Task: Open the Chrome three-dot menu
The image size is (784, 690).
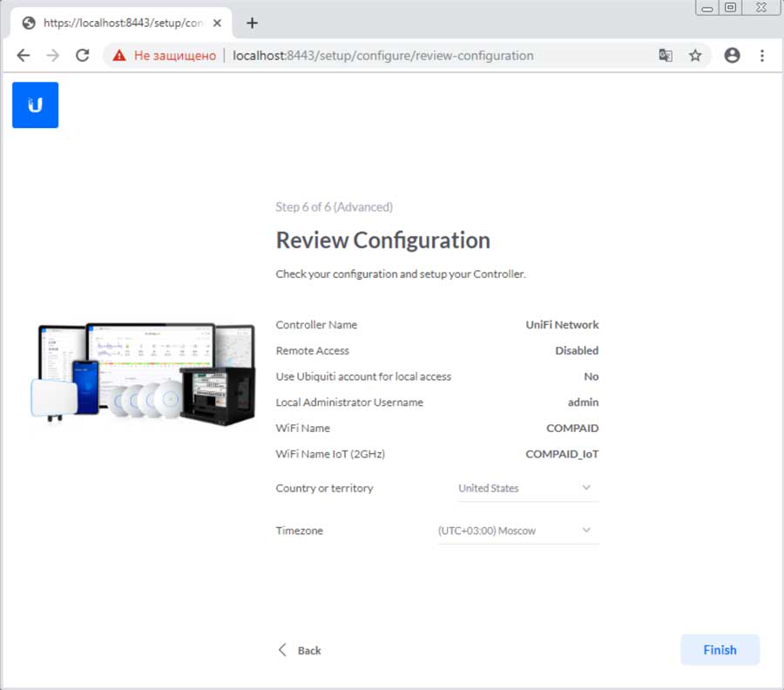Action: [x=762, y=55]
